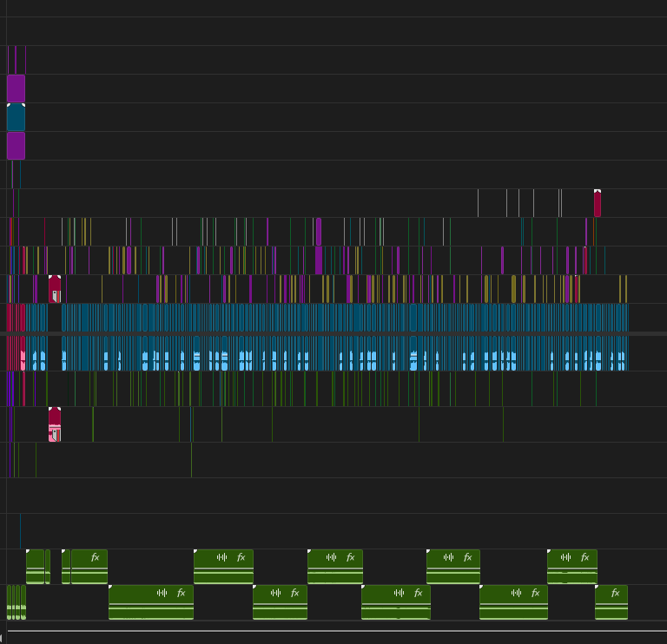The image size is (667, 644).
Task: Click fx badge on fourth upper-audio-track clip
Action: tap(96, 557)
